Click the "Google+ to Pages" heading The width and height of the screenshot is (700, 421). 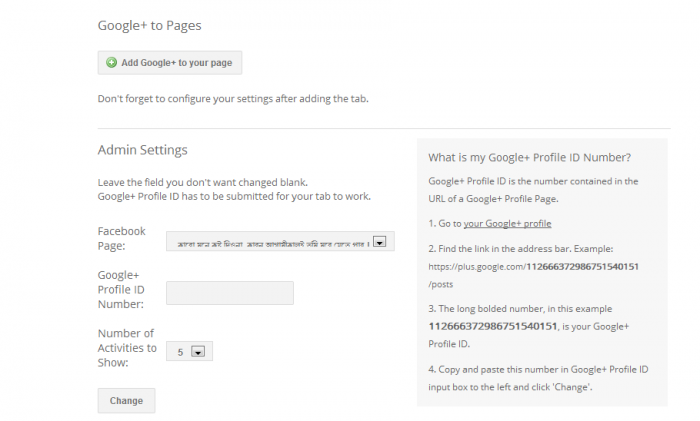[x=156, y=24]
